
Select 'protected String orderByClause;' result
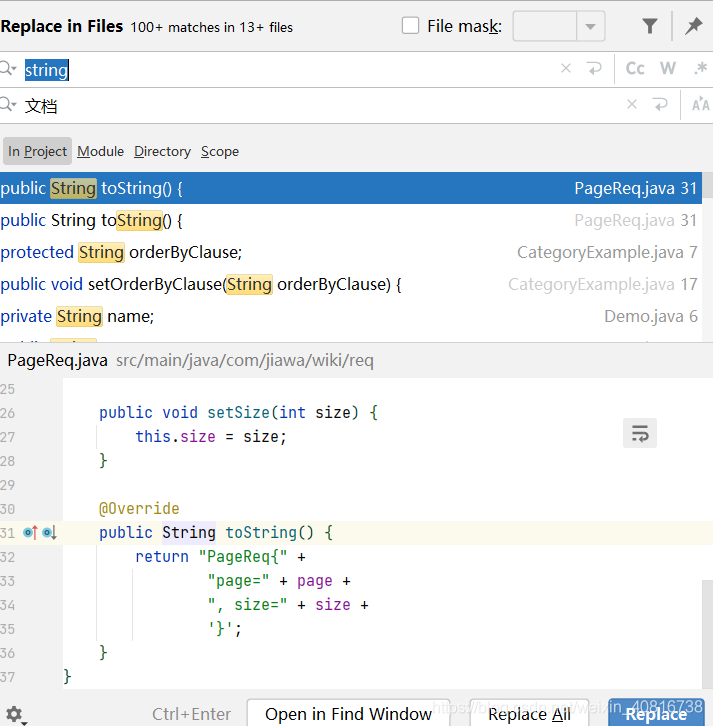(350, 252)
